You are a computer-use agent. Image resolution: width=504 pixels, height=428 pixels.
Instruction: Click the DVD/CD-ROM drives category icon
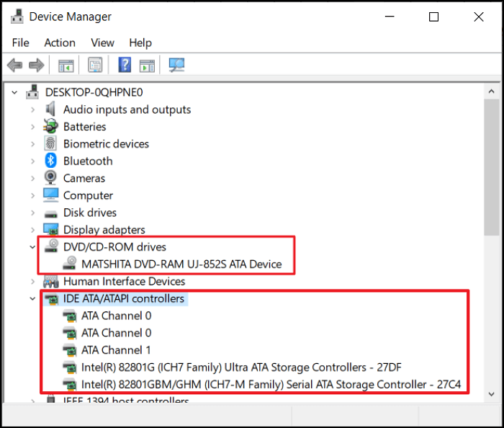[x=51, y=246]
